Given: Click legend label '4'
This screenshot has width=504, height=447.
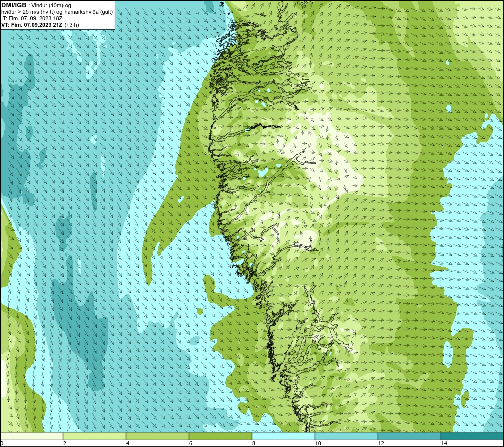Looking at the screenshot, I should [128, 443].
